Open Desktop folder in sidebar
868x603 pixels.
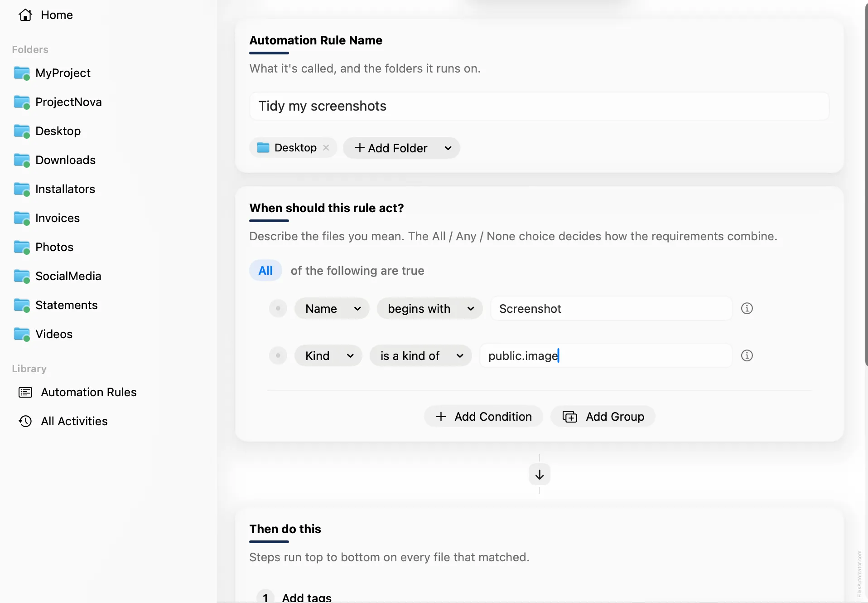click(x=58, y=131)
